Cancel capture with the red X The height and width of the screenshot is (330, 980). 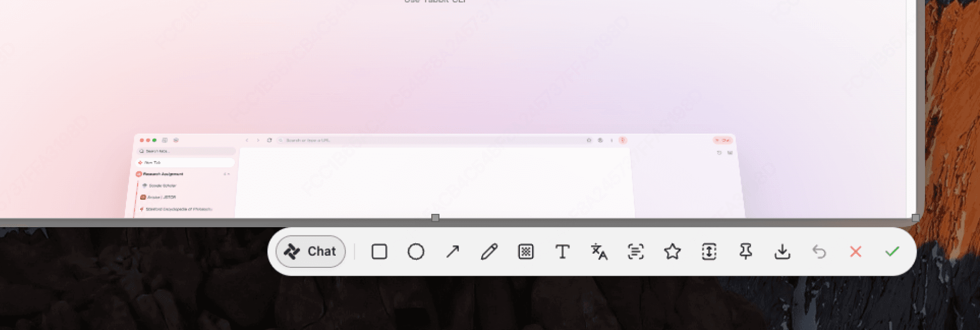point(856,252)
